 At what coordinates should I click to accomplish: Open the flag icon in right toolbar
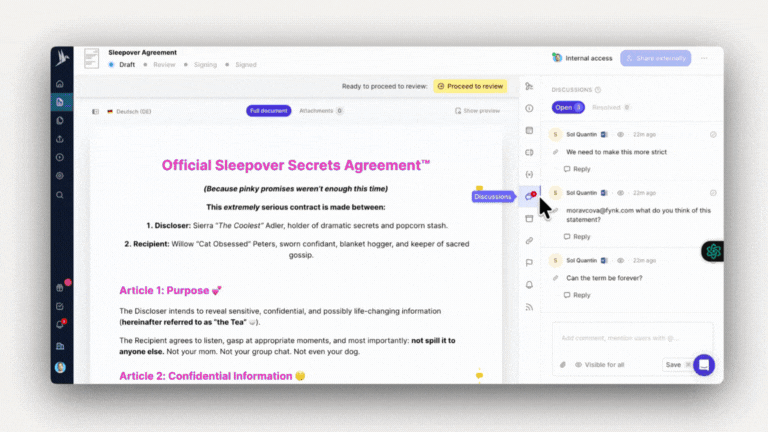point(529,263)
